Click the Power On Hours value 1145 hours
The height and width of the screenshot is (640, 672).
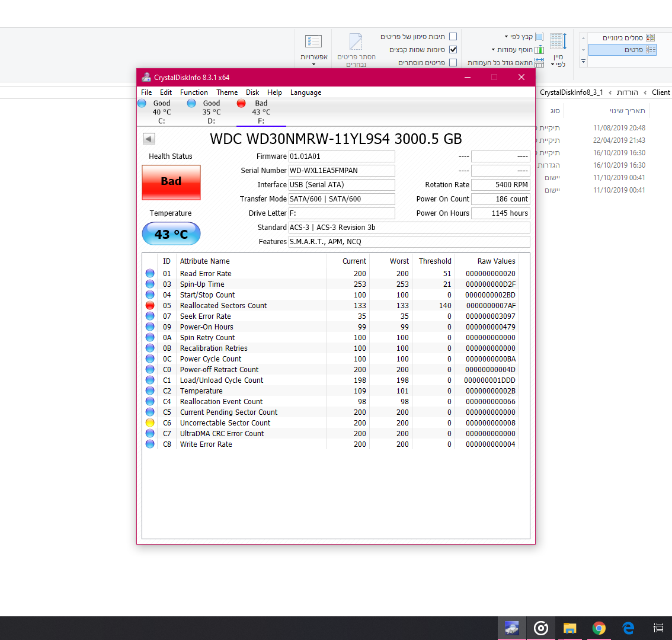coord(501,213)
